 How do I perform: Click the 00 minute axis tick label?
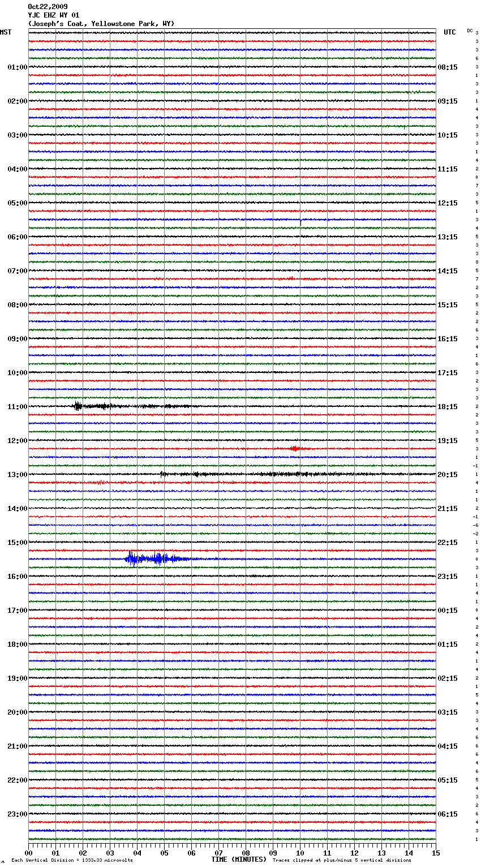[28, 853]
